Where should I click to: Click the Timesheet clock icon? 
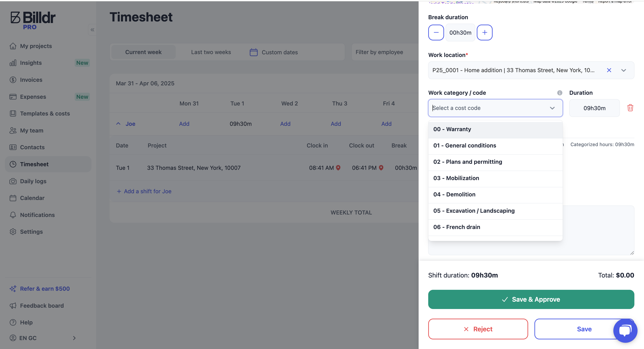[13, 164]
